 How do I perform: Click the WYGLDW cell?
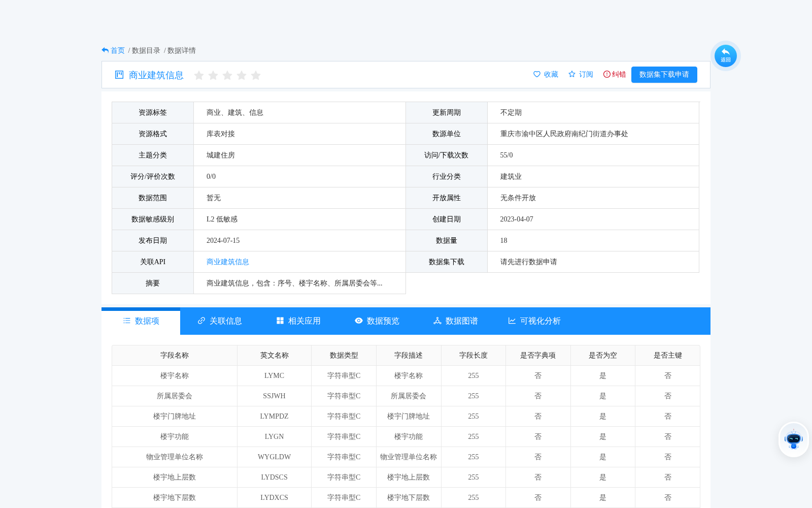(274, 457)
